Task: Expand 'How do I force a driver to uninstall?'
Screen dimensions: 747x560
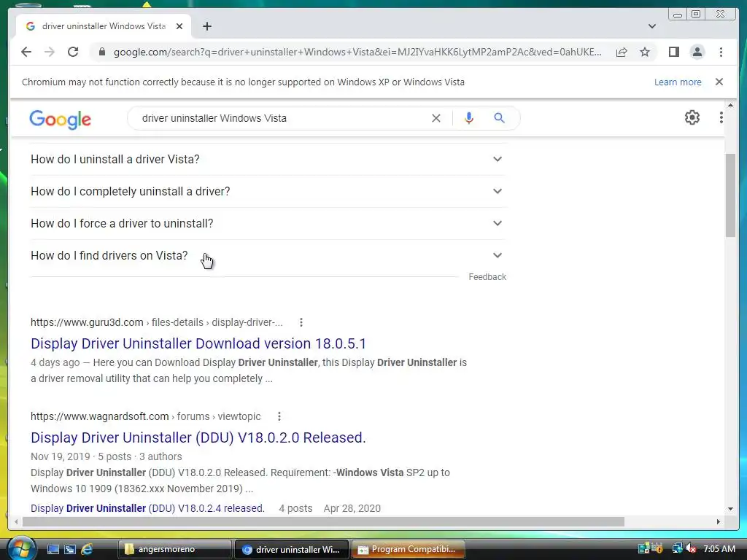Action: coord(268,223)
